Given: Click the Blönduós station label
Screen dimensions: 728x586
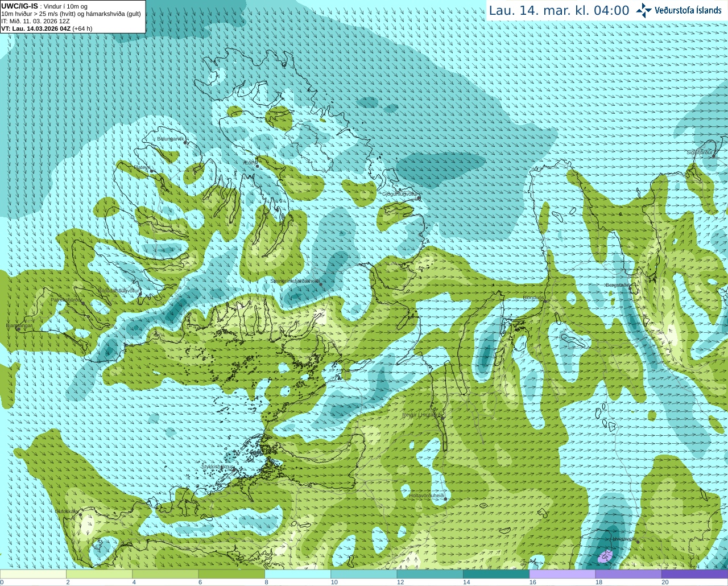Looking at the screenshot, I should tap(533, 298).
